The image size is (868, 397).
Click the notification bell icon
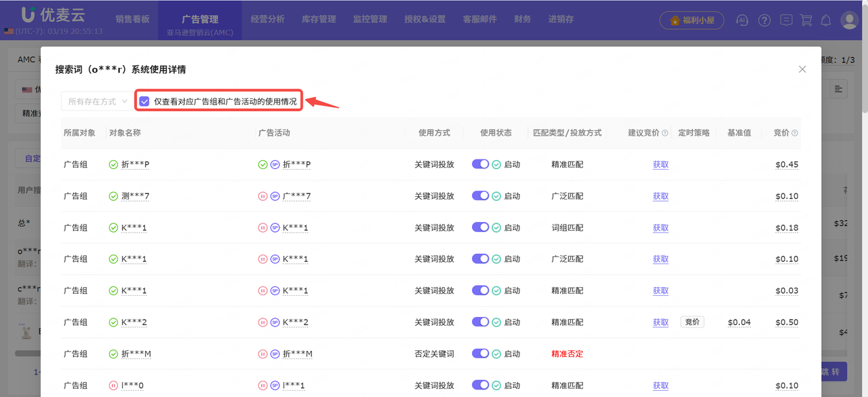[826, 20]
